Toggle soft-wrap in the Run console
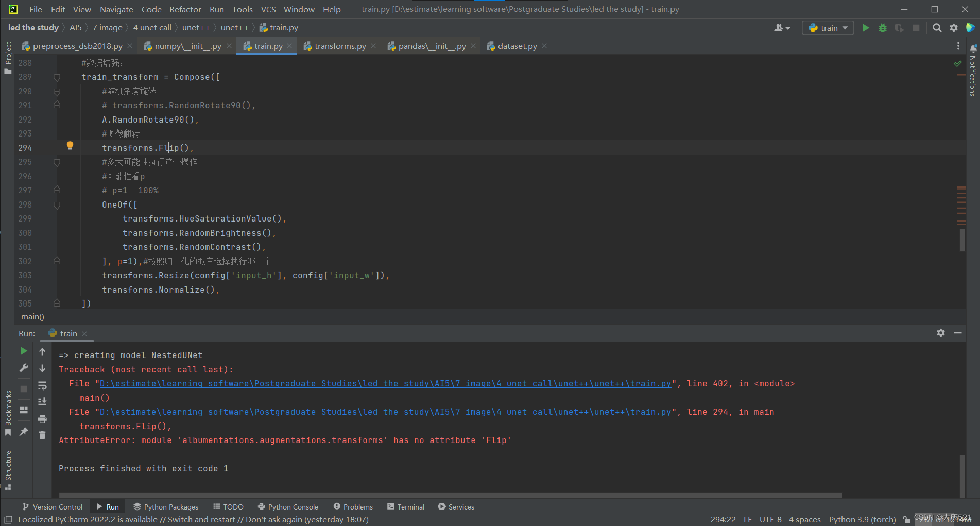 point(42,385)
